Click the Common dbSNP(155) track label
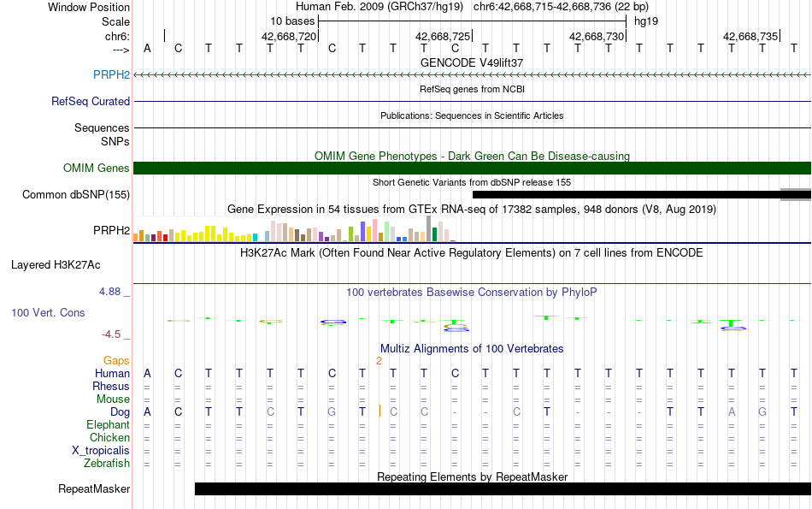This screenshot has height=509, width=812. [75, 194]
